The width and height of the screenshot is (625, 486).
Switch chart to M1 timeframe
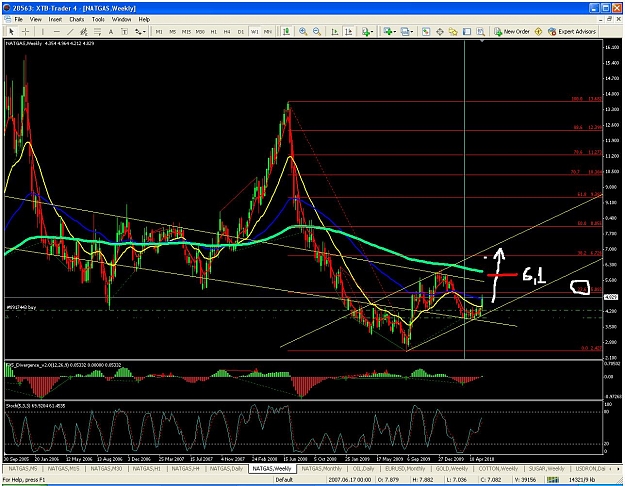(159, 31)
